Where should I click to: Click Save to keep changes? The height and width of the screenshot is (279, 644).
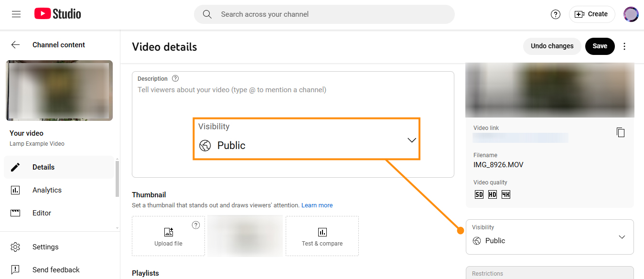(x=600, y=46)
